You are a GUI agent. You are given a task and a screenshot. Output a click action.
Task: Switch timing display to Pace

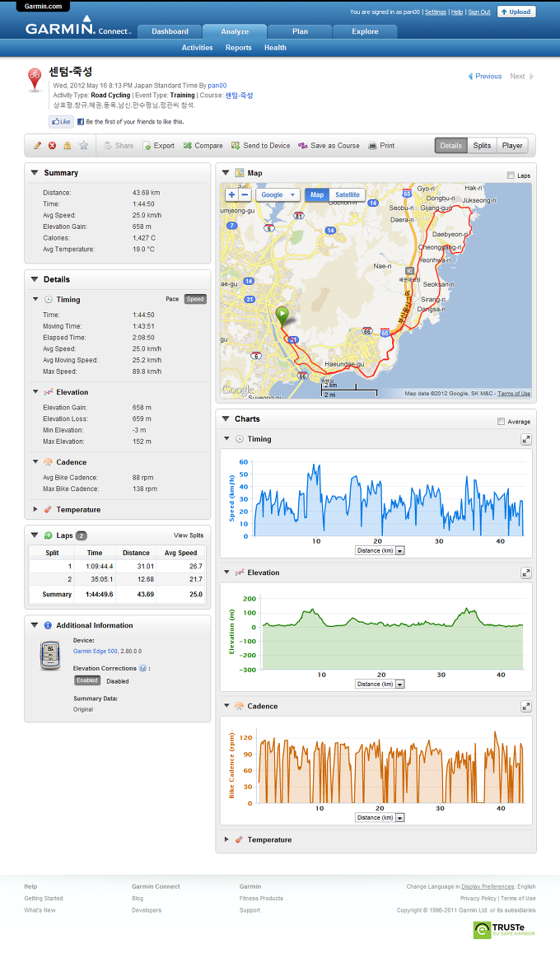tap(172, 299)
